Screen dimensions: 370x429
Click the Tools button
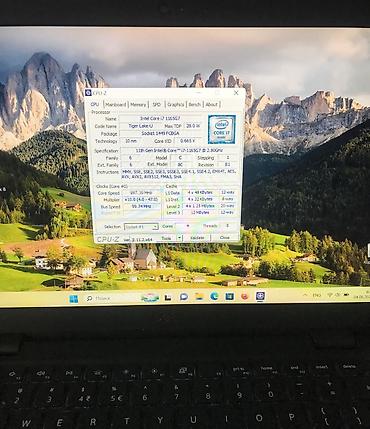[x=166, y=238]
